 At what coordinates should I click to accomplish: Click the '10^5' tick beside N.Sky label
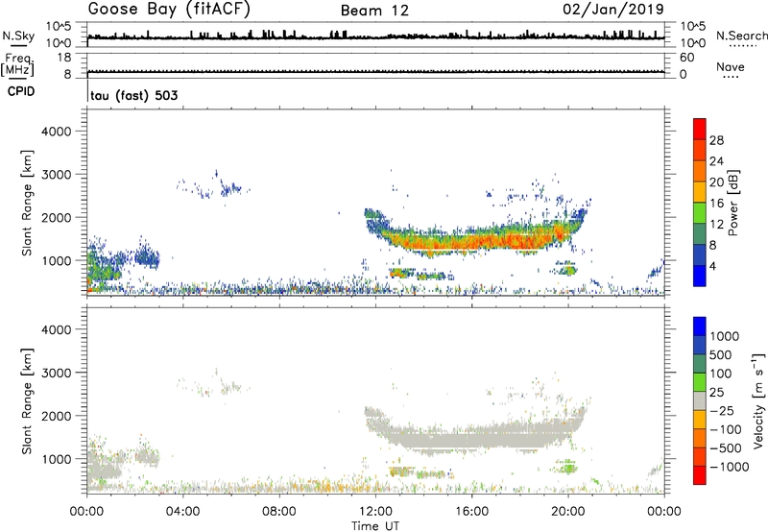coord(59,26)
